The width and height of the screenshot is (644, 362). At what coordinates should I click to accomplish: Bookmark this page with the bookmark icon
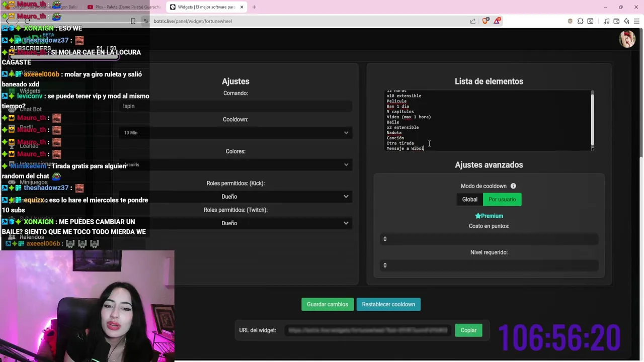point(133,21)
